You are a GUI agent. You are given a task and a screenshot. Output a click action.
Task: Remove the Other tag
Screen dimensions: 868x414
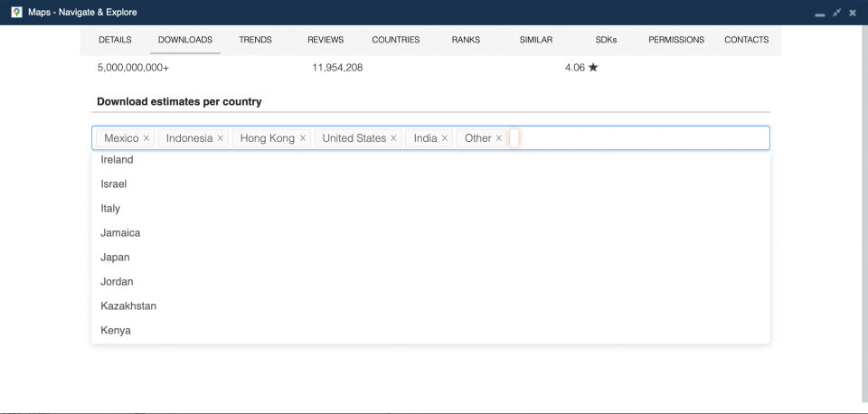point(499,138)
